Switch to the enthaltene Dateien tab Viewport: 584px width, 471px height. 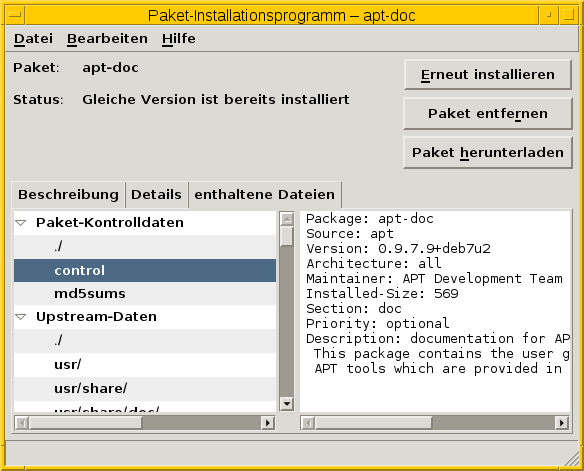click(x=264, y=194)
